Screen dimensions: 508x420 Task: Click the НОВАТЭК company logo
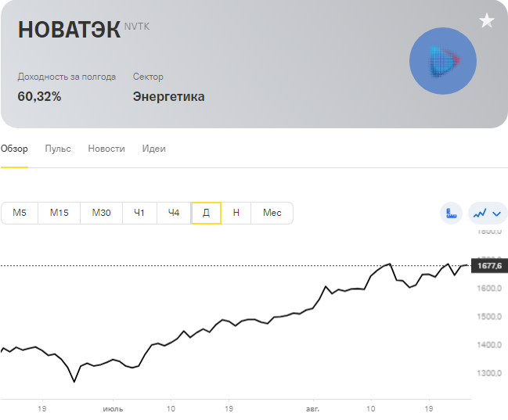(x=443, y=61)
